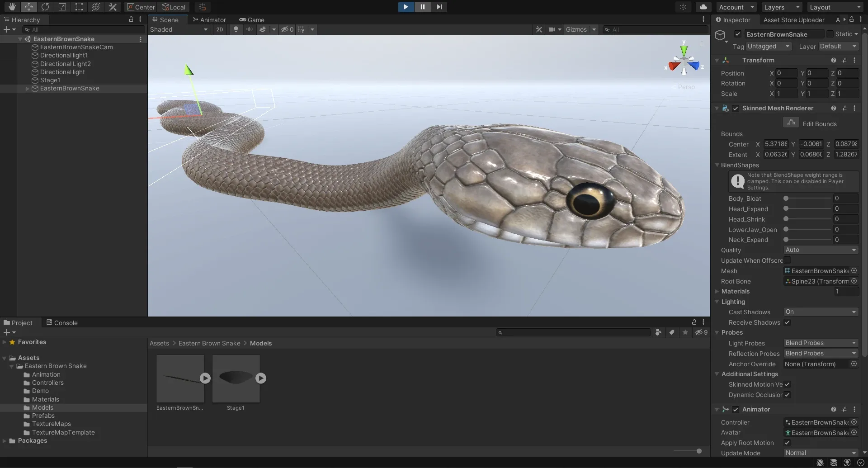The height and width of the screenshot is (468, 868).
Task: Select the Rotate tool
Action: (x=46, y=7)
